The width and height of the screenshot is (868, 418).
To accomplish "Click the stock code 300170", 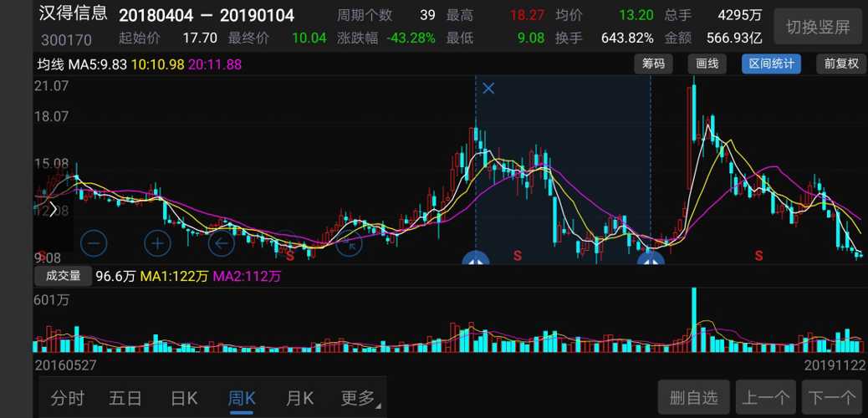I will coord(66,39).
